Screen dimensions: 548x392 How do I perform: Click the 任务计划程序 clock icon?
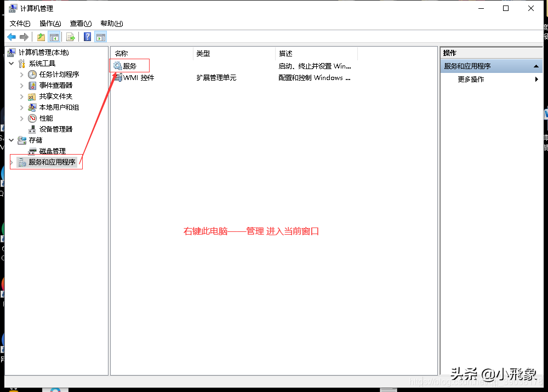(x=32, y=75)
